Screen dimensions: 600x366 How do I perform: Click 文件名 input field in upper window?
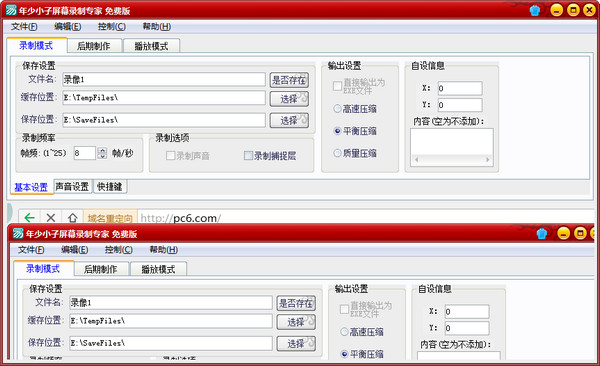pyautogui.click(x=164, y=79)
